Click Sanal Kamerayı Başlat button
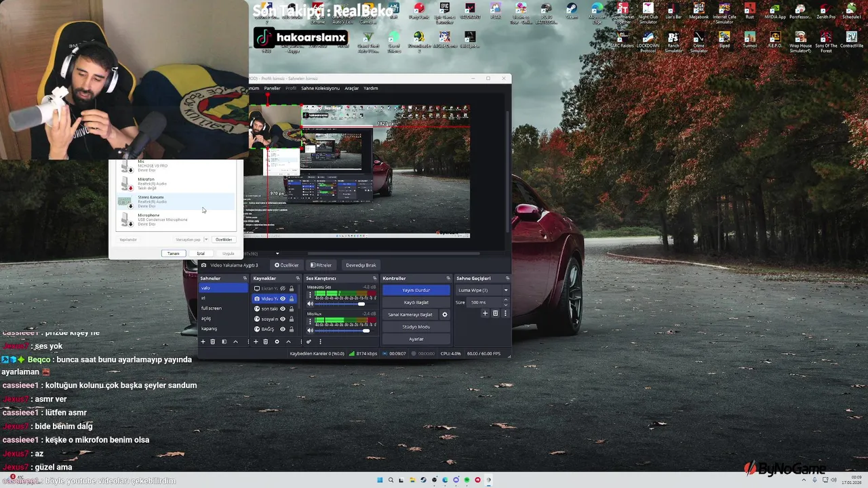868x488 pixels. click(x=410, y=314)
